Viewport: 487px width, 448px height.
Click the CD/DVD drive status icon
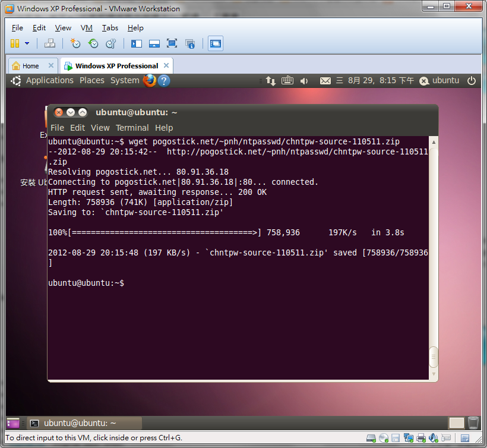tap(384, 438)
